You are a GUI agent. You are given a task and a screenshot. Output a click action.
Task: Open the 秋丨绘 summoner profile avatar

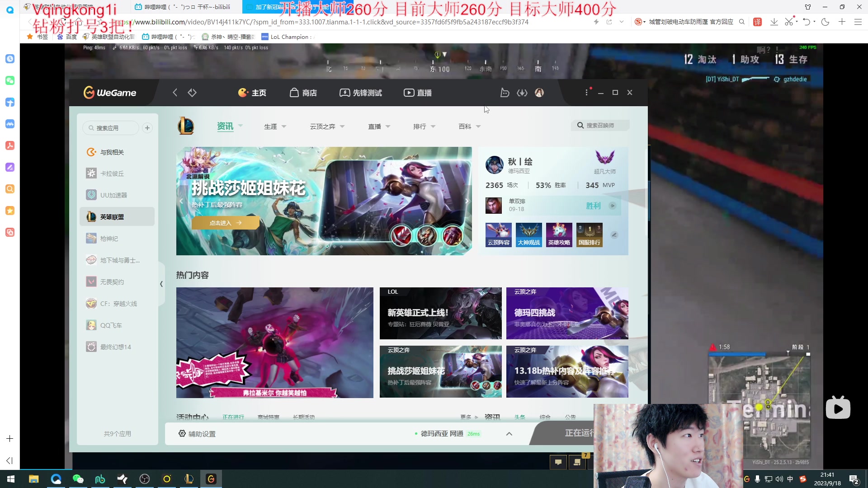[495, 165]
